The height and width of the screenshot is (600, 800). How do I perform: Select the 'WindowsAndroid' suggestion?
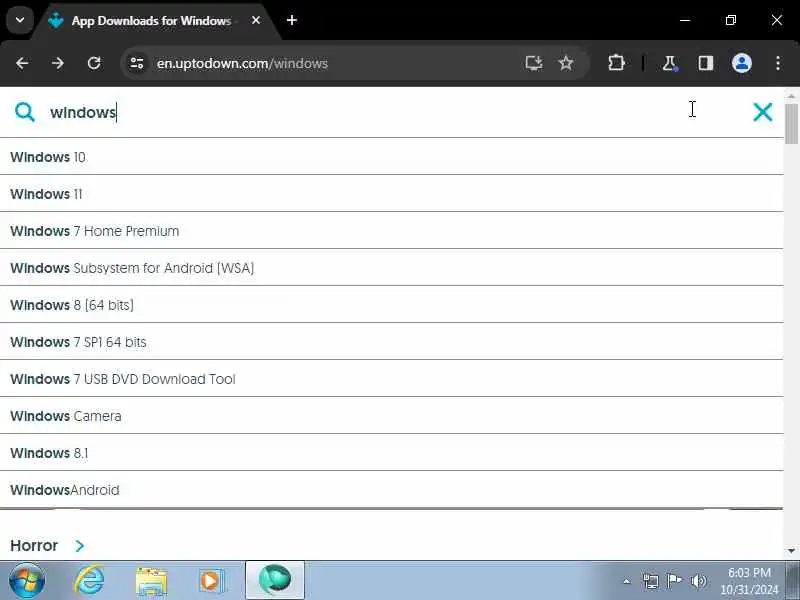[391, 490]
